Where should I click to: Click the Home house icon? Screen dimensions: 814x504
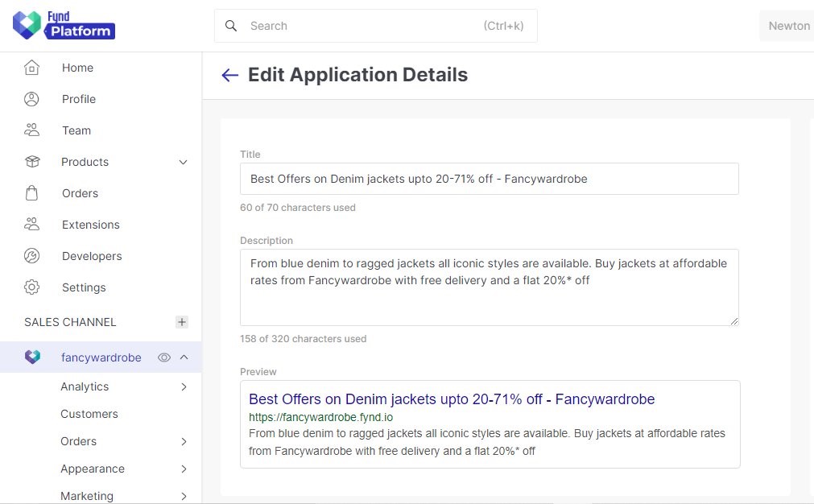[x=31, y=68]
